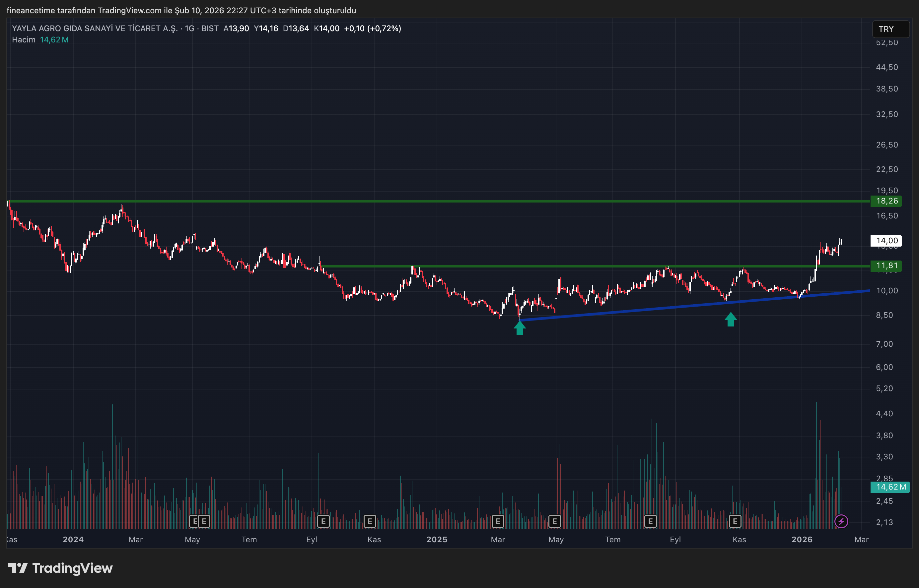
Task: Click the 14,00 last price label
Action: pos(886,241)
